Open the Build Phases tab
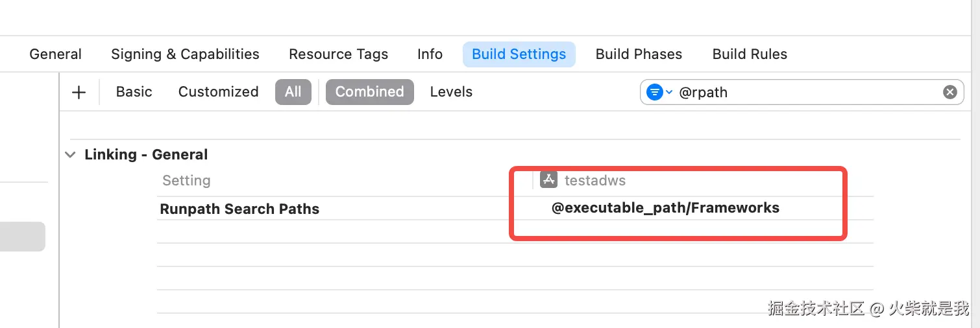This screenshot has width=980, height=328. point(639,54)
